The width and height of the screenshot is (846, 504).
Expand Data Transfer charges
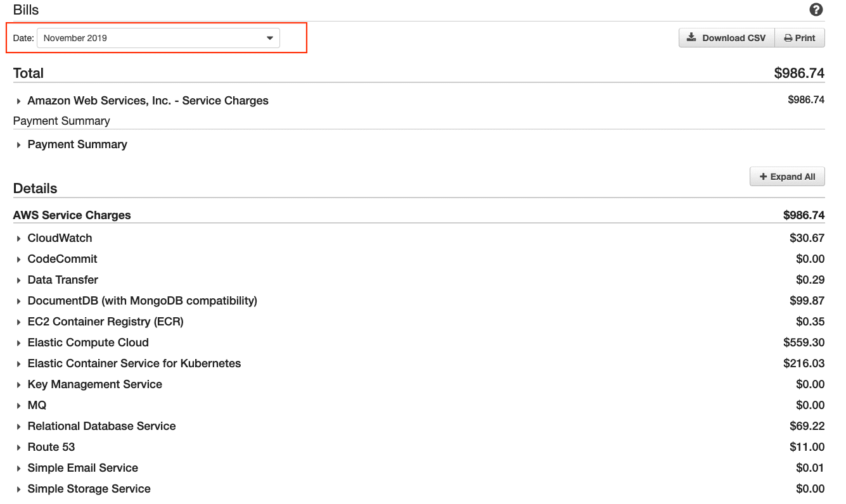point(63,280)
